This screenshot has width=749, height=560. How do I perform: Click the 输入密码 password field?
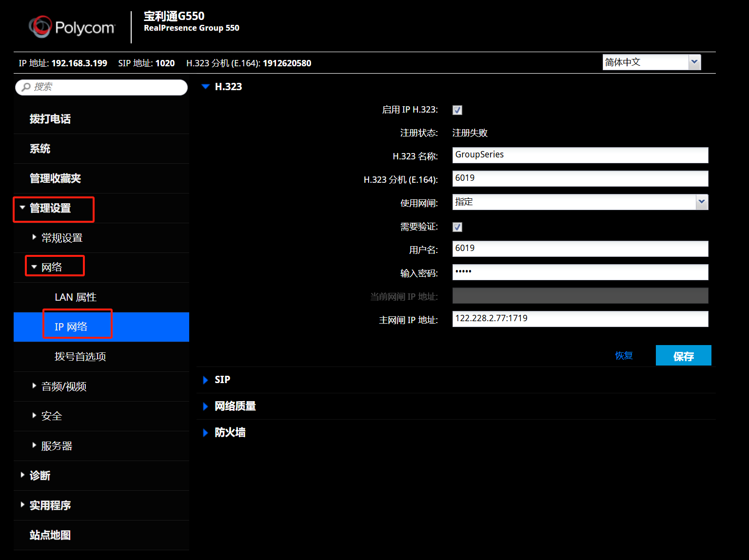(580, 272)
